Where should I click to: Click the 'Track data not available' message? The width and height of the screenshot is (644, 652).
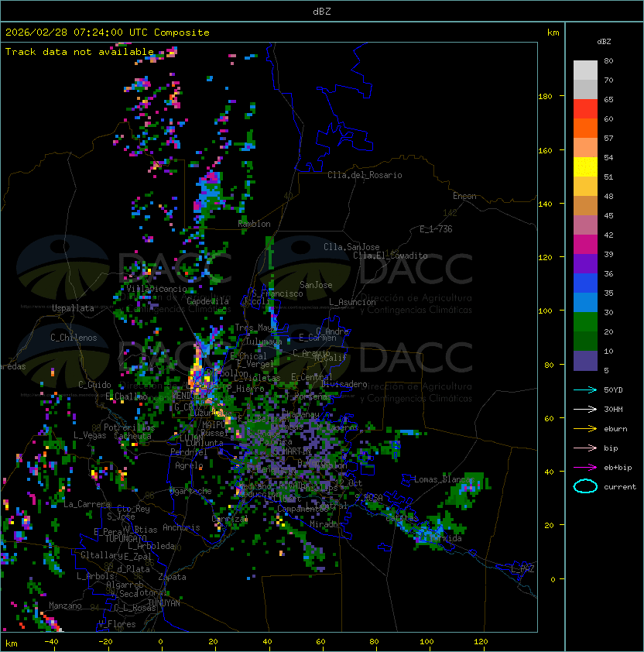click(80, 52)
